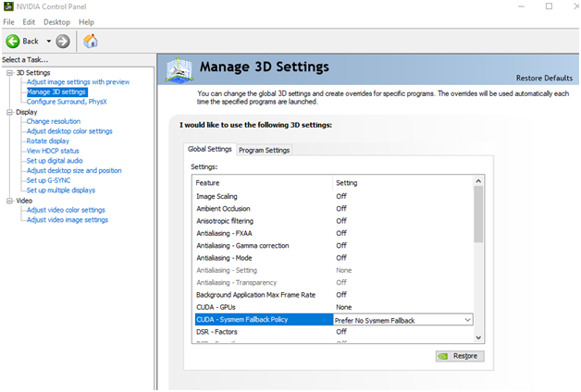Screen dimensions: 581x392
Task: Open the Help menu
Action: (x=86, y=21)
